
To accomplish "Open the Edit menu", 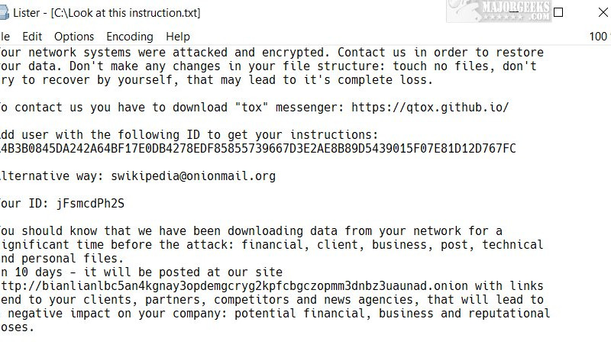I will tap(32, 36).
